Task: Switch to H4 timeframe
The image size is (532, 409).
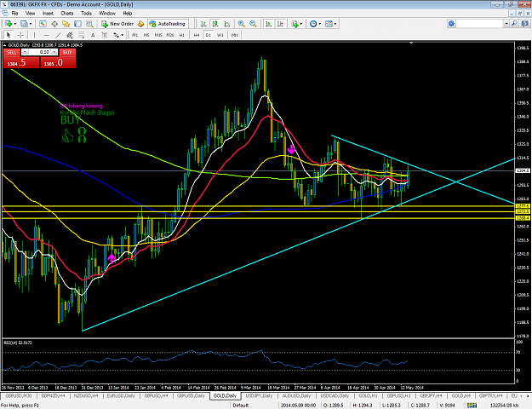Action: click(197, 35)
